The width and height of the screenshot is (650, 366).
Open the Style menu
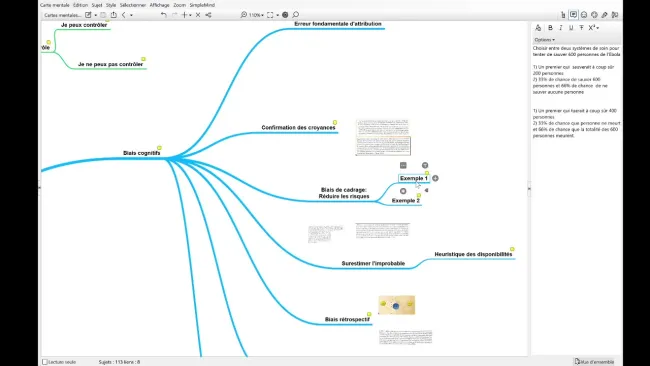tap(111, 5)
